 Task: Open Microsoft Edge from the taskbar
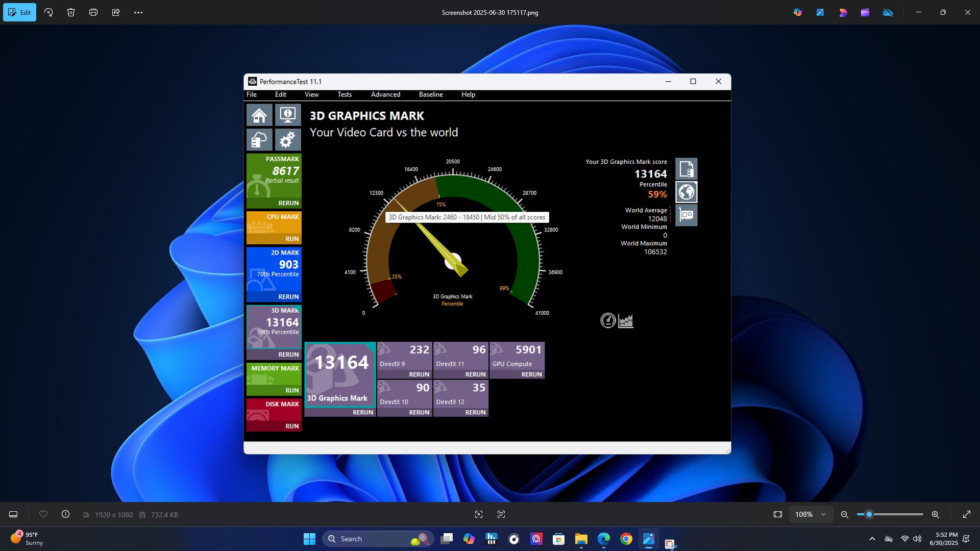[x=604, y=539]
